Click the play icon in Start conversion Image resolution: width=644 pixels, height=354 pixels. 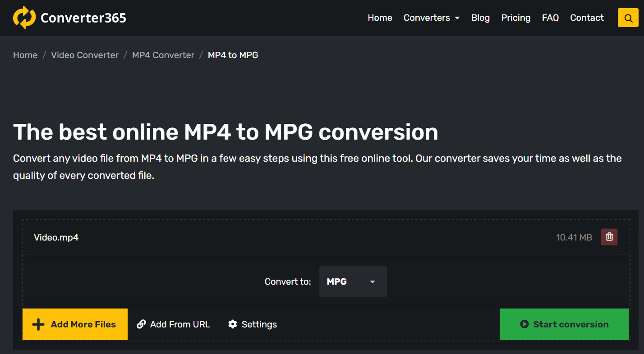point(524,324)
